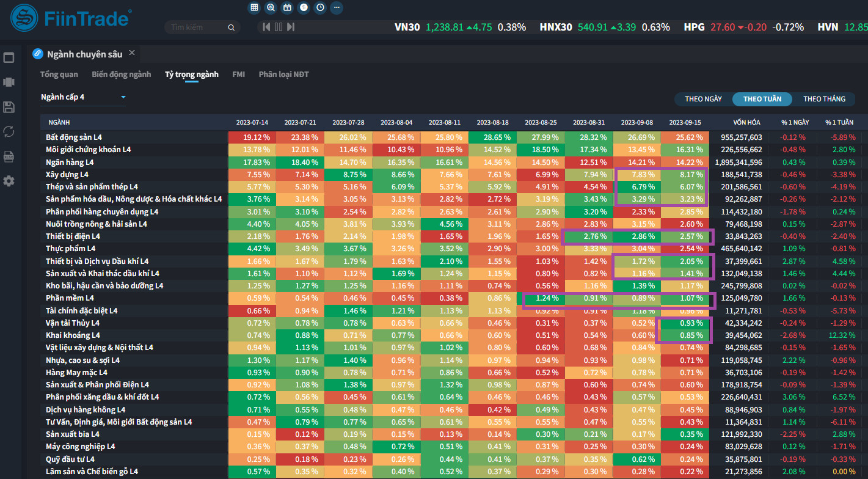
Task: Pause the ticker tape scrolling
Action: pyautogui.click(x=279, y=27)
